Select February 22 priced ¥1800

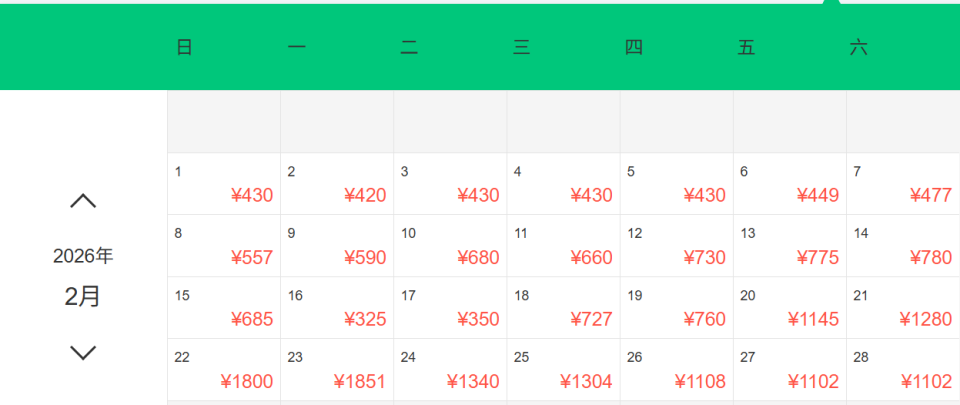(224, 370)
